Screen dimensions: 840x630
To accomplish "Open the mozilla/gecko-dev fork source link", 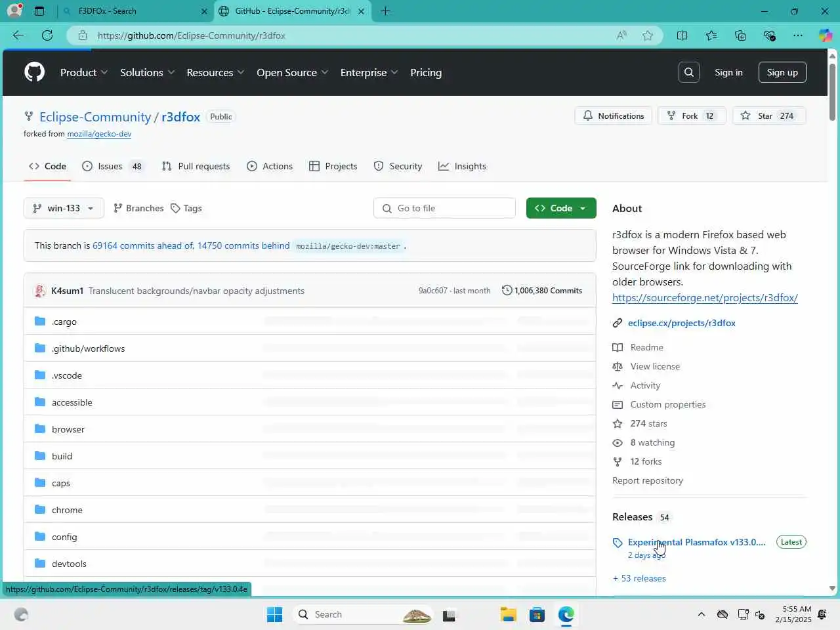I will pos(99,134).
